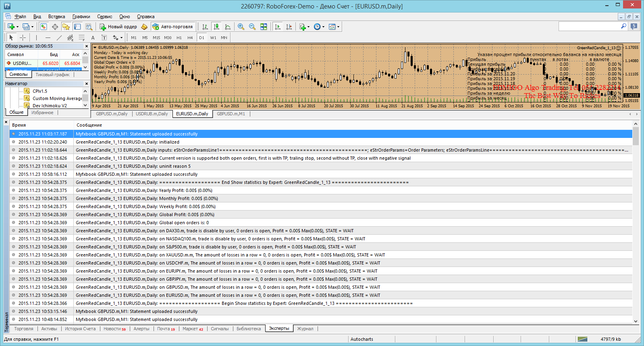644x346 pixels.
Task: Select the USDRUB.m,Daily chart tab
Action: [152, 114]
